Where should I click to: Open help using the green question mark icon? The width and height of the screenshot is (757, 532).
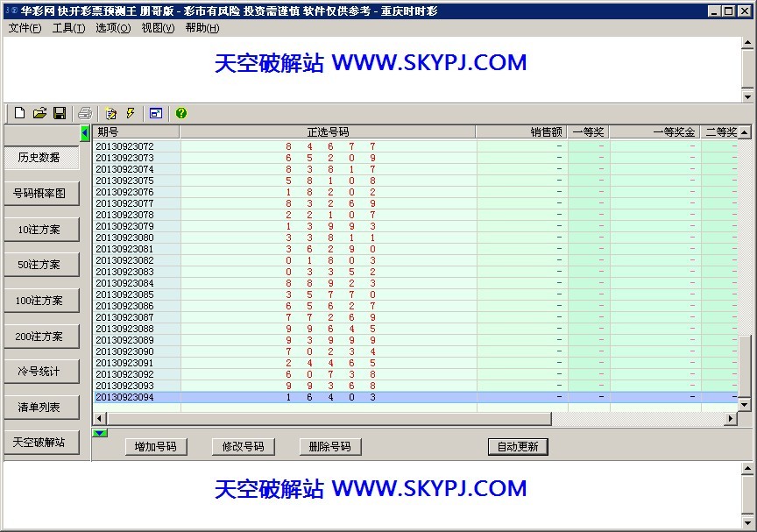[180, 112]
